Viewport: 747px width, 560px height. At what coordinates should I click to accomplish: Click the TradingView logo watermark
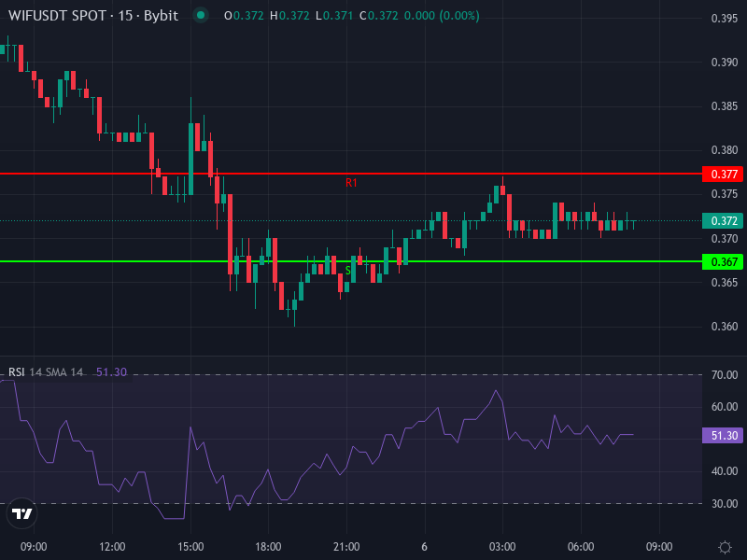point(21,514)
